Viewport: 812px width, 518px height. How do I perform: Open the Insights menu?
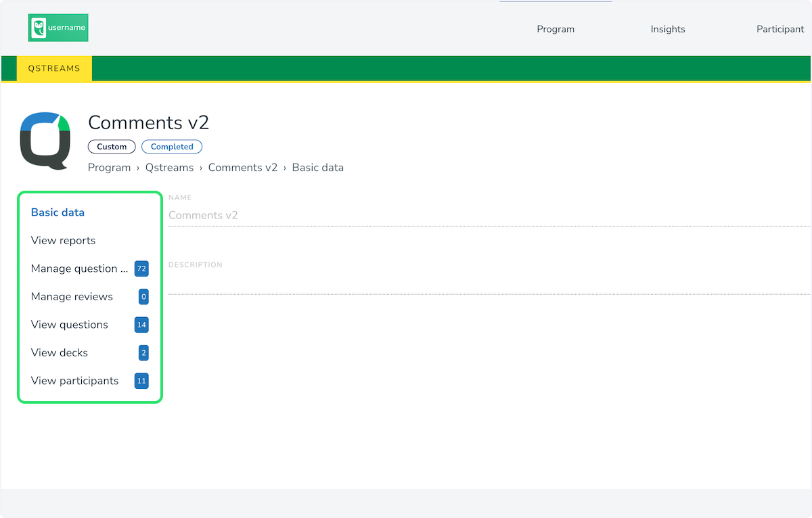click(668, 29)
